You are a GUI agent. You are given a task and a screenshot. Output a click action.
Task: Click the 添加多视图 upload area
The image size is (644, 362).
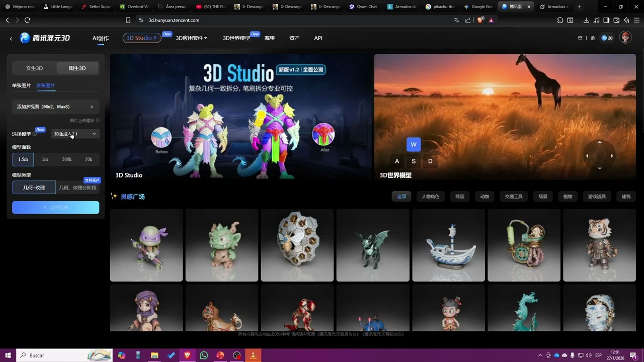pos(55,107)
